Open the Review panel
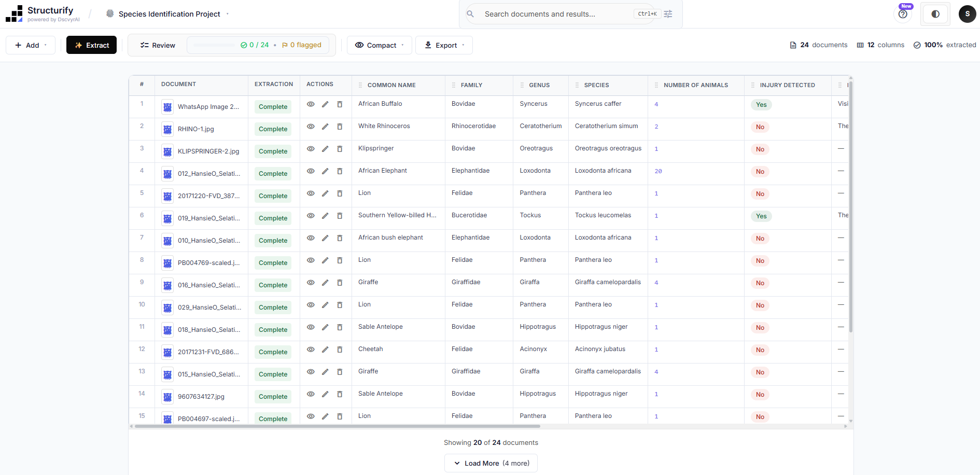Screen dimensions: 980x475 (x=157, y=45)
